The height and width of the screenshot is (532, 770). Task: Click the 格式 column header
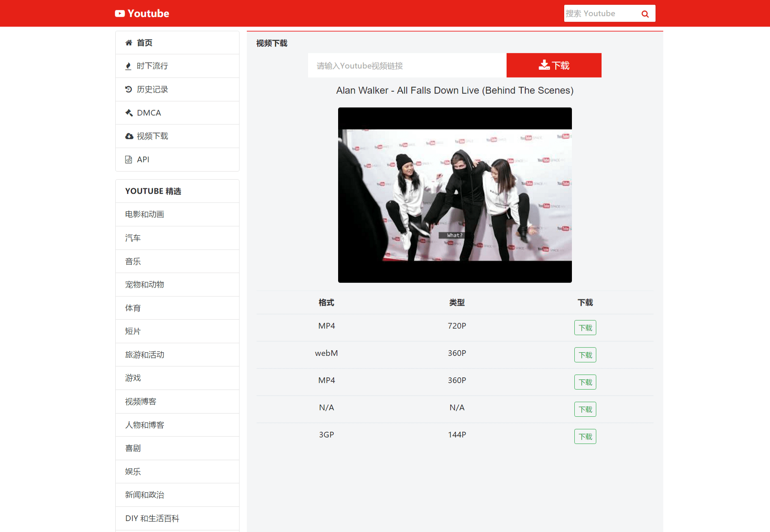pos(326,303)
